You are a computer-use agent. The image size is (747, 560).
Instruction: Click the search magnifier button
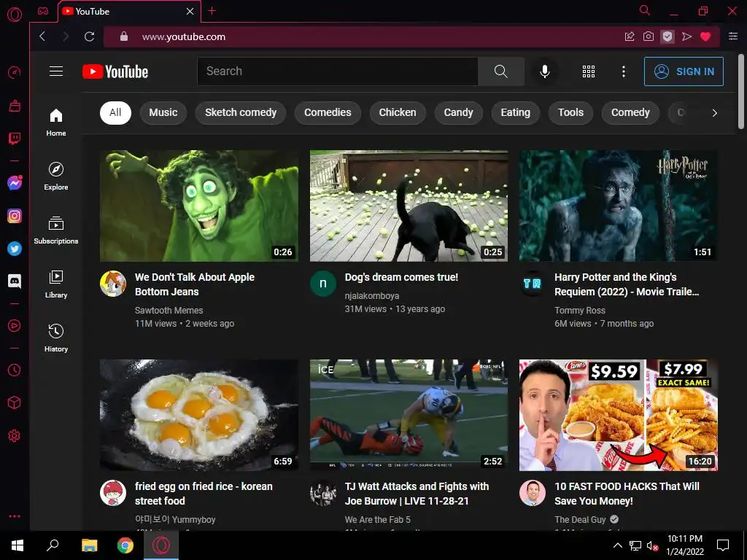[x=500, y=71]
